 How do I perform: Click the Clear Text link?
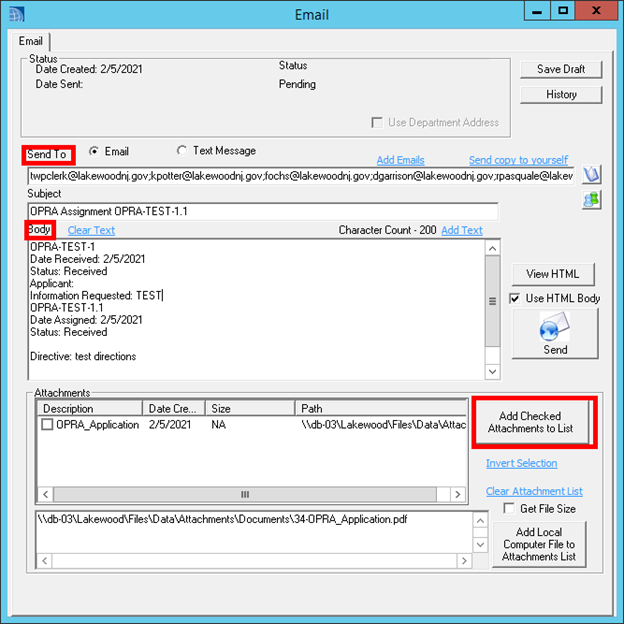click(91, 230)
